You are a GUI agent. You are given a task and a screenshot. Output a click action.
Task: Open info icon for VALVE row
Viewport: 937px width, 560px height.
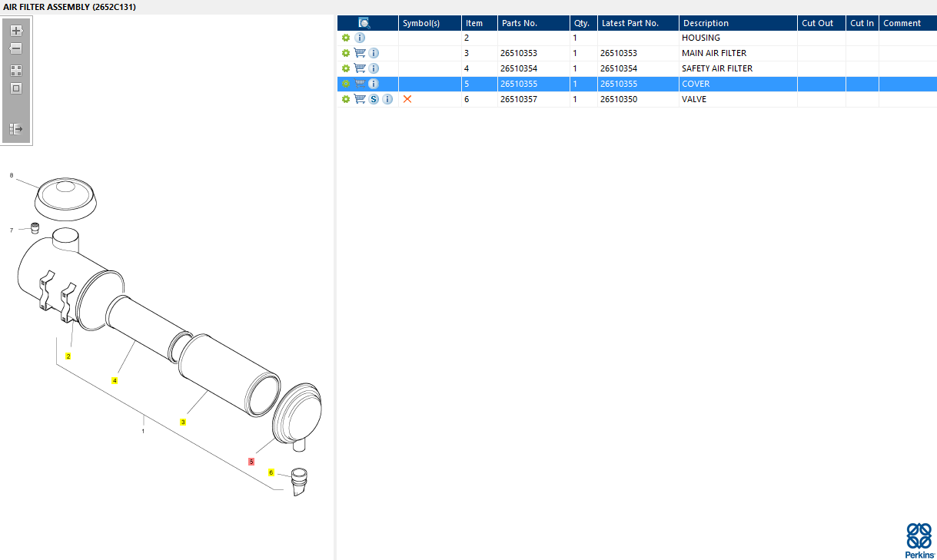point(387,99)
